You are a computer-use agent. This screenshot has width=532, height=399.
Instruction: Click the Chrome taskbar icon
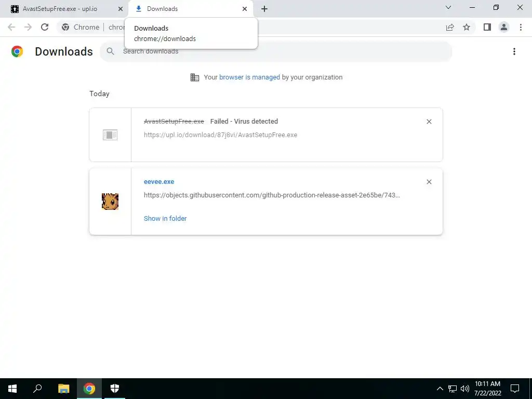coord(89,389)
